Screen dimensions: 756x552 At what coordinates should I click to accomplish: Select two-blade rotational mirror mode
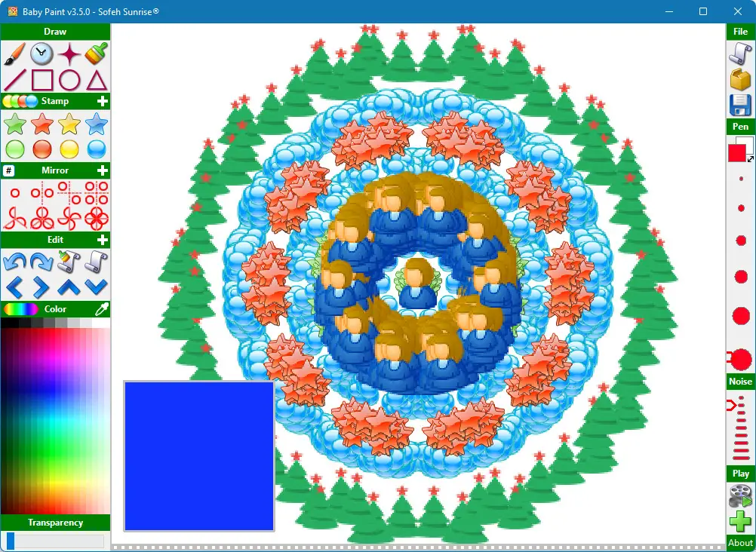(x=15, y=219)
